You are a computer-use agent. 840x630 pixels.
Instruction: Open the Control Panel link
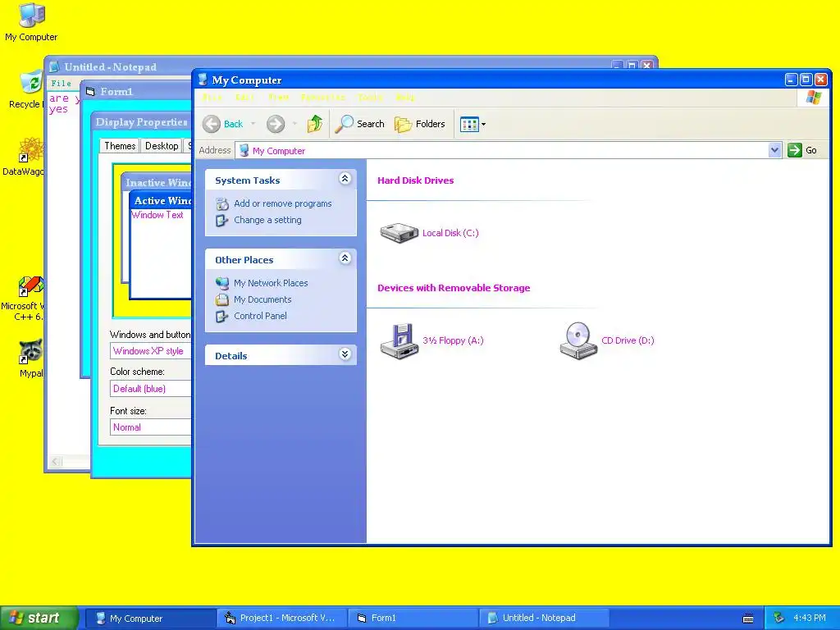click(260, 316)
